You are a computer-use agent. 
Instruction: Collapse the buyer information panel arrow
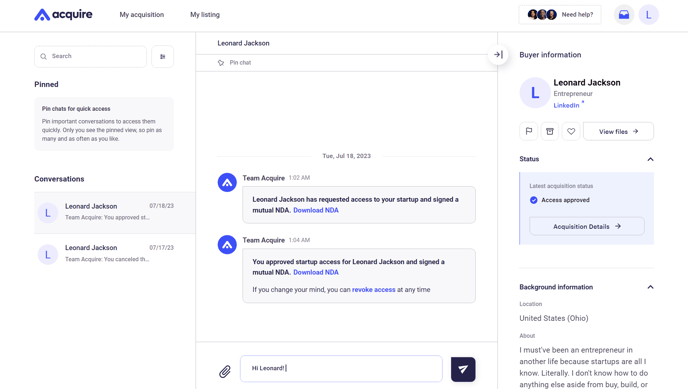498,55
